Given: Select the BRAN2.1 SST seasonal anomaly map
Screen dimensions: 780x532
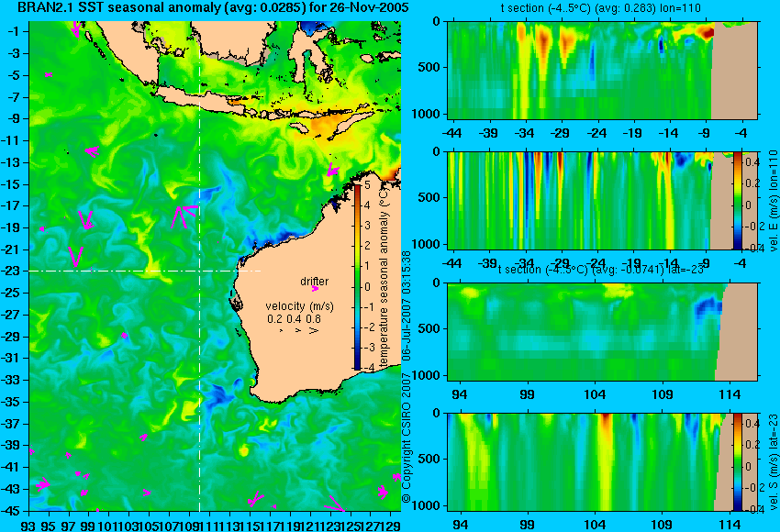Looking at the screenshot, I should point(215,266).
